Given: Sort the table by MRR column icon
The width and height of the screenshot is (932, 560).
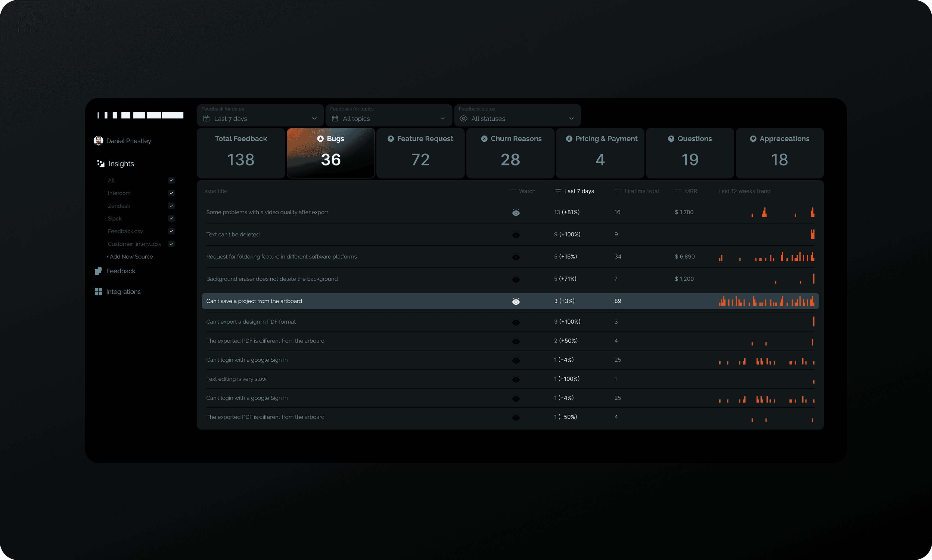Looking at the screenshot, I should [x=678, y=191].
